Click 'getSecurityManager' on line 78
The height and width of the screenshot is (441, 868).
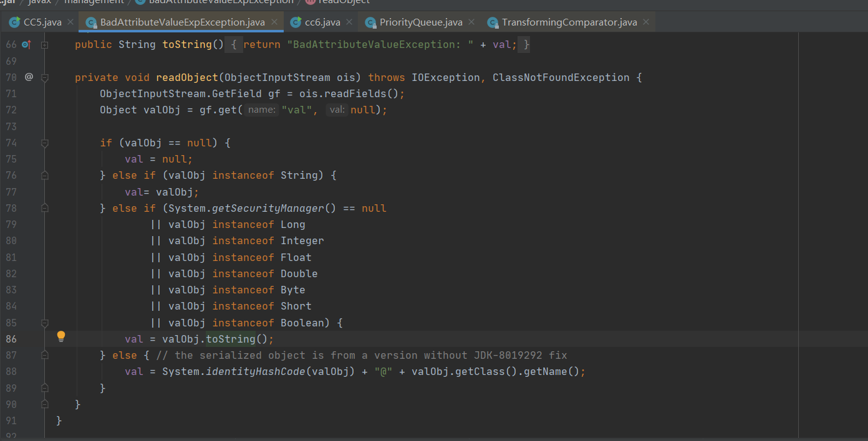coord(268,208)
